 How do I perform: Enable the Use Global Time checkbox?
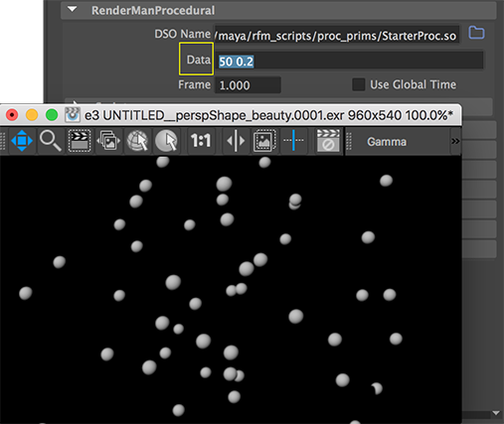359,84
